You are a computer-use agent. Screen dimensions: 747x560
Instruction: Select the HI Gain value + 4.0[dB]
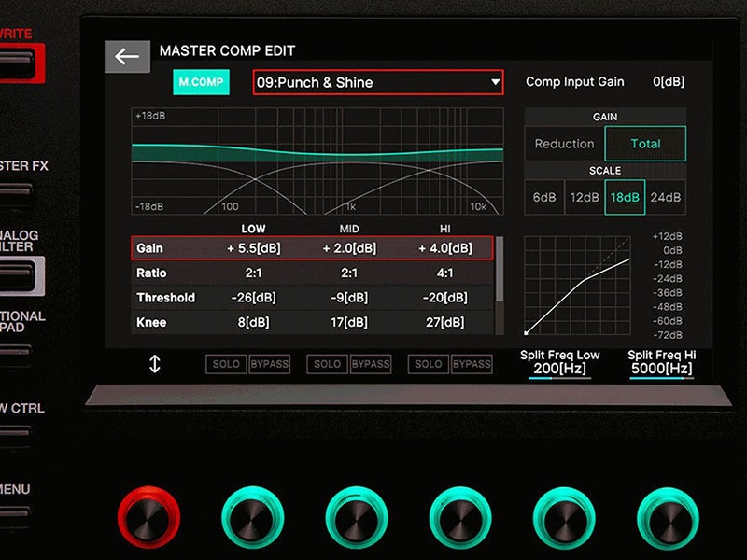pyautogui.click(x=445, y=248)
